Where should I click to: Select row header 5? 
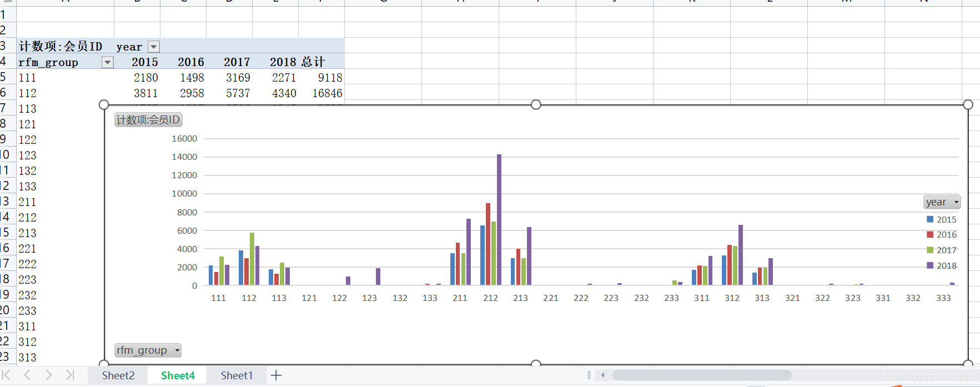(8, 77)
